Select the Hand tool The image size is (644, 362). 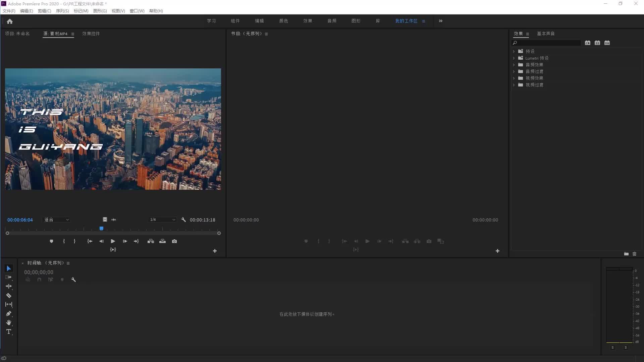point(9,322)
